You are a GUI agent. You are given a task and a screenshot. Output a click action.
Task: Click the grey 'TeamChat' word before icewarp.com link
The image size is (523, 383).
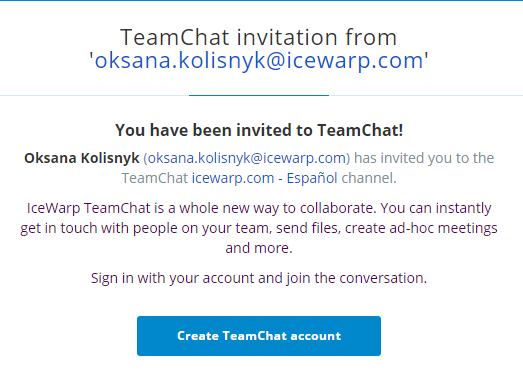point(154,178)
